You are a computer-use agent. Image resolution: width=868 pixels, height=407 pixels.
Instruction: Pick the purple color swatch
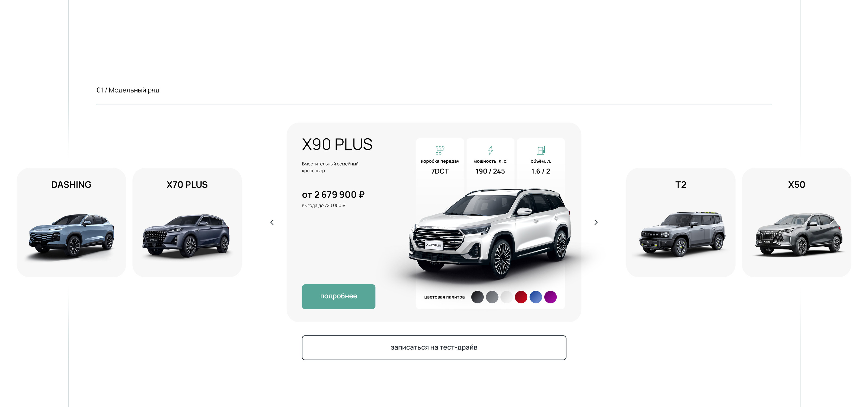point(550,297)
